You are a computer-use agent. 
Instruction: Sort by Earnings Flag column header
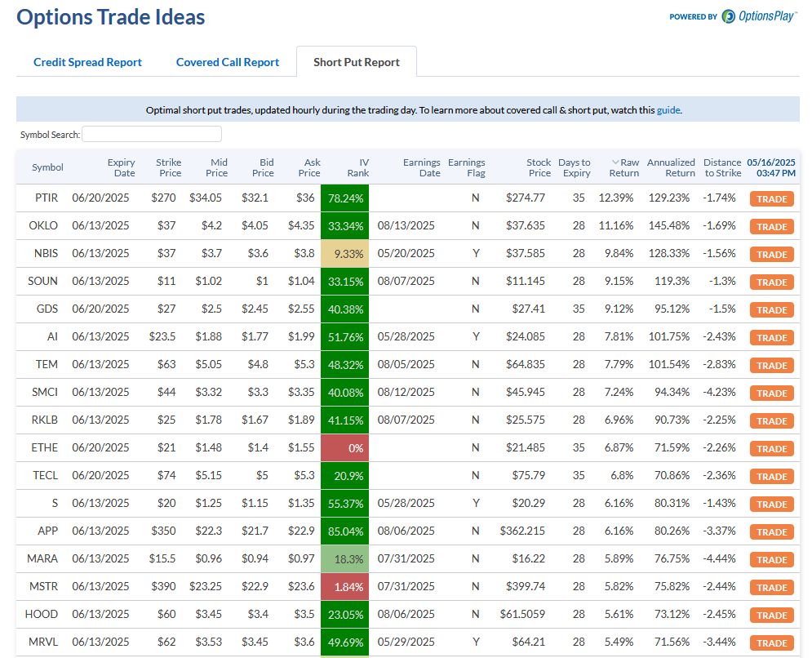coord(467,168)
